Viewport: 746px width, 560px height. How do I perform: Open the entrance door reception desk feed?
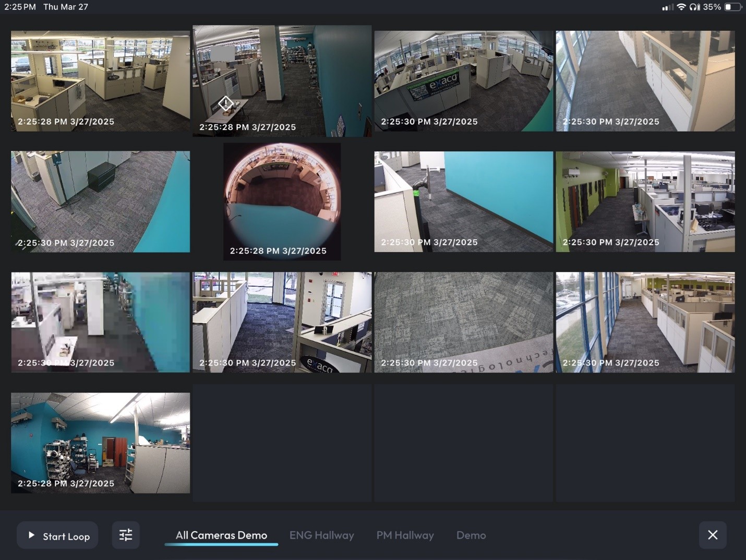[282, 322]
